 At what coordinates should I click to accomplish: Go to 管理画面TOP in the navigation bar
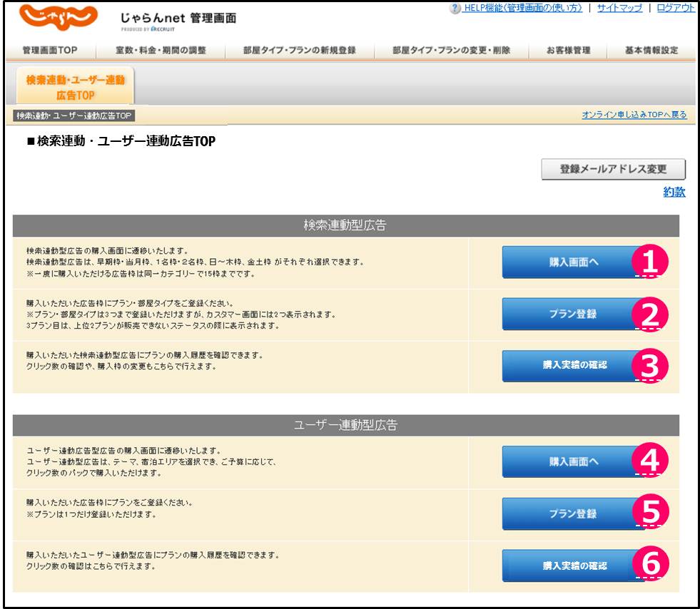pos(49,51)
